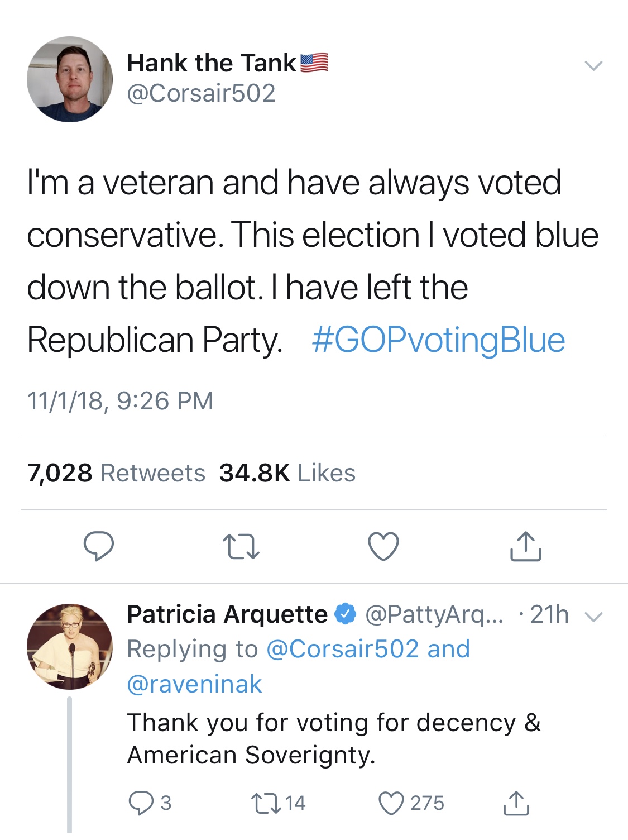Viewport: 628px width, 840px height.
Task: Like Patricia Arquette's reply
Action: pyautogui.click(x=391, y=803)
